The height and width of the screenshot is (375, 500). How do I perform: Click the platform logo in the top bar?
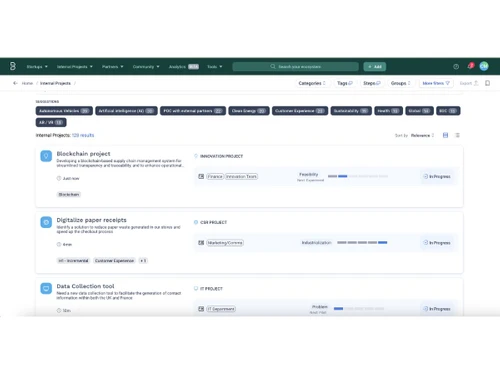pyautogui.click(x=13, y=66)
